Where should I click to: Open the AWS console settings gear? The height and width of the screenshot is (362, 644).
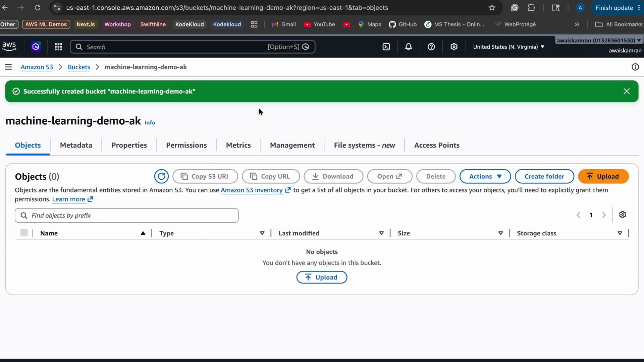[454, 47]
